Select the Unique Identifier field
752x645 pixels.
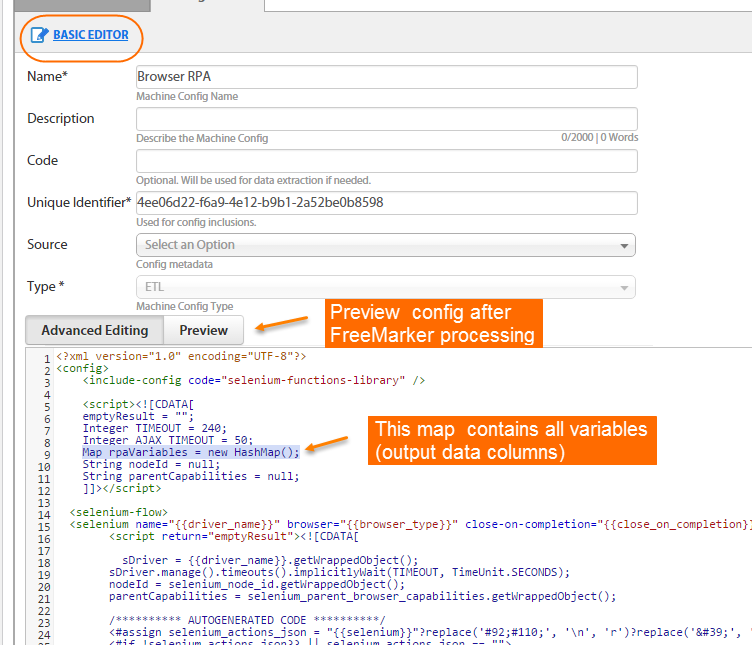[x=387, y=203]
